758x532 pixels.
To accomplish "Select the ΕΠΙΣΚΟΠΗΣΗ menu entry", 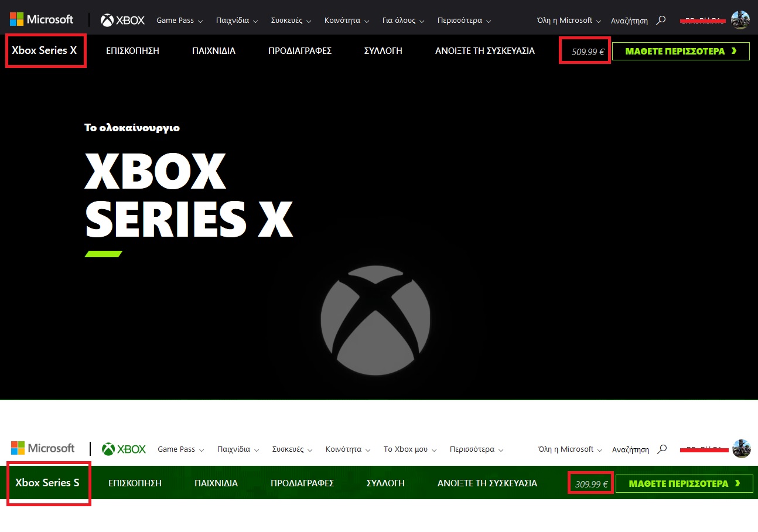I will click(132, 51).
